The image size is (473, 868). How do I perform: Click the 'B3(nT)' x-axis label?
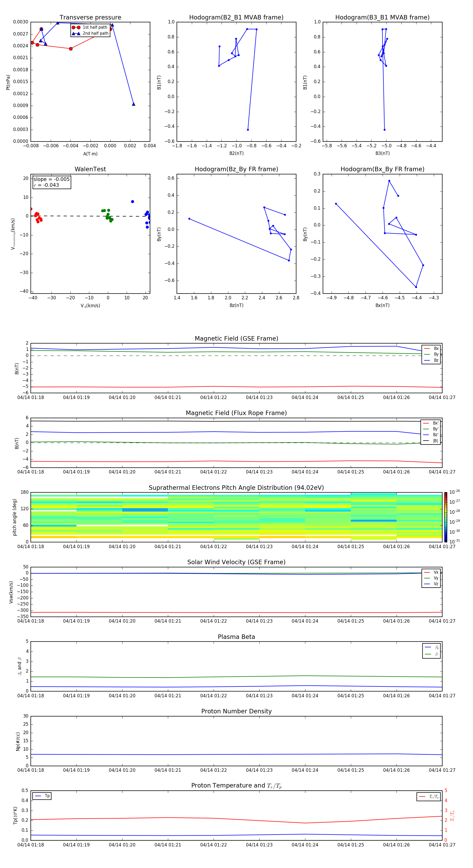point(382,153)
